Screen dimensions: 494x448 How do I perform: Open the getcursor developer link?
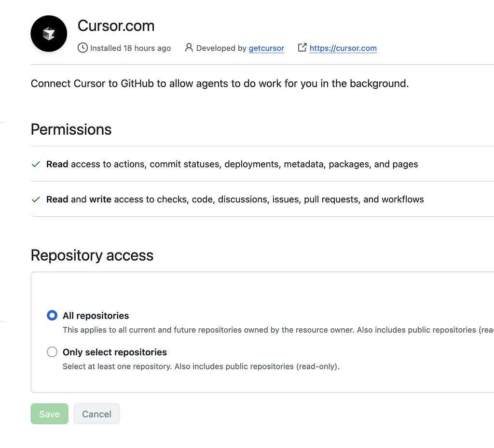click(x=266, y=48)
